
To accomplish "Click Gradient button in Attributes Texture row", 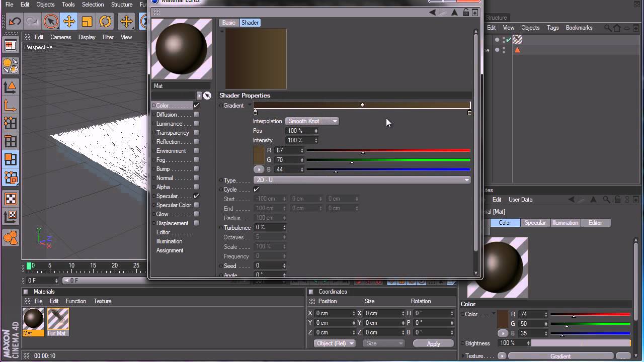I will pyautogui.click(x=560, y=356).
